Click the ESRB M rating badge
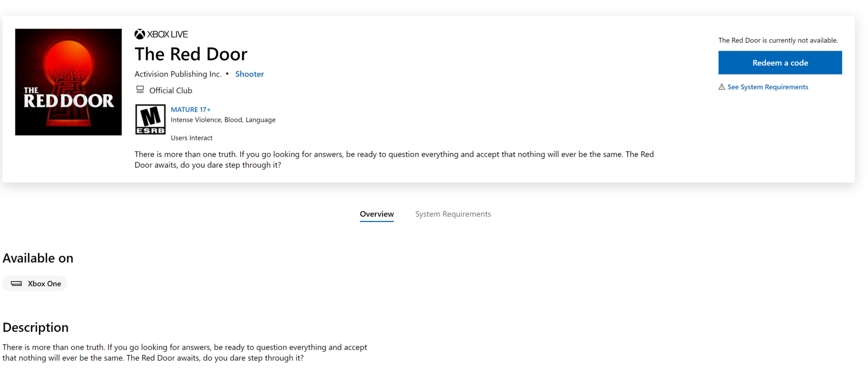 coord(150,119)
